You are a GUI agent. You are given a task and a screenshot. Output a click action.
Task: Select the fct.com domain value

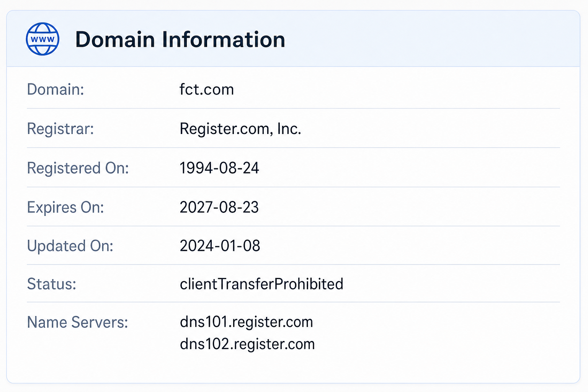click(207, 90)
